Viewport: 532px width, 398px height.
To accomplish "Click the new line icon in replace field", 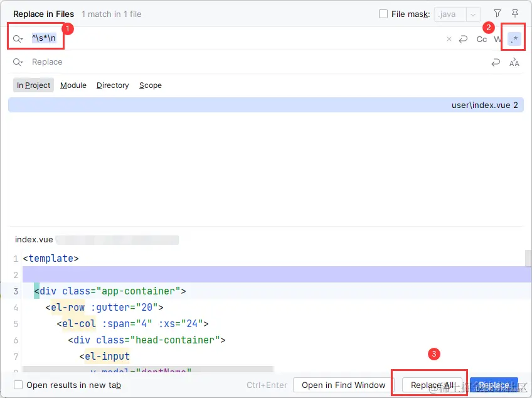I will 496,62.
